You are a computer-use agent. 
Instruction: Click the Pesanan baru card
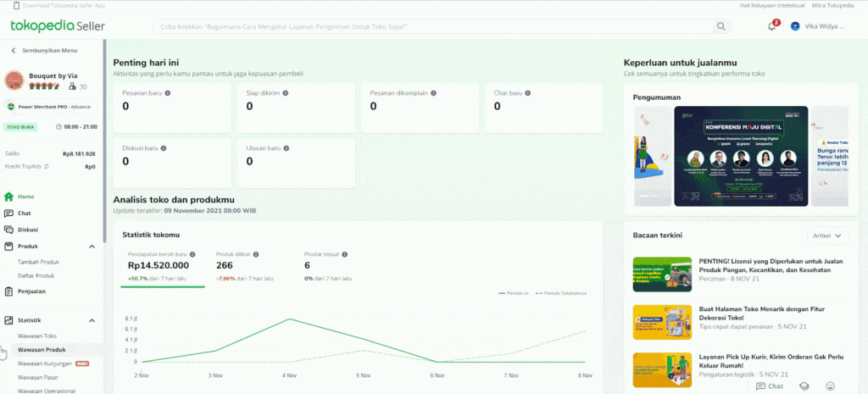[172, 108]
